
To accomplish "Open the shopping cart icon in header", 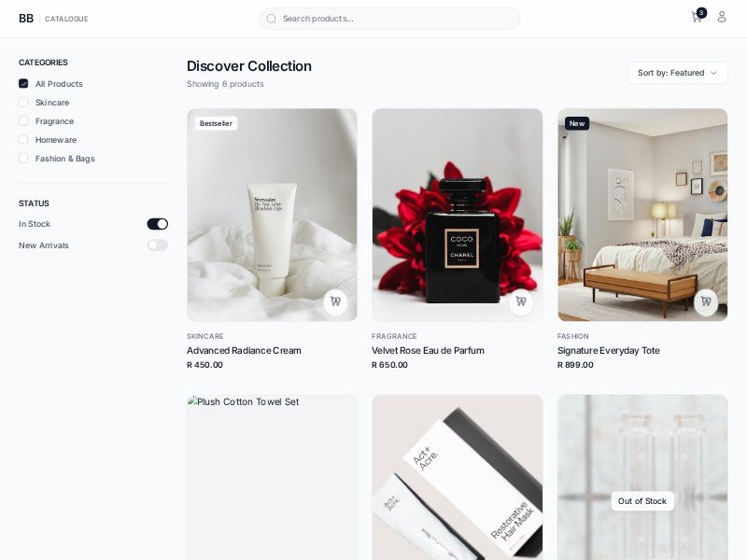I will pos(696,18).
